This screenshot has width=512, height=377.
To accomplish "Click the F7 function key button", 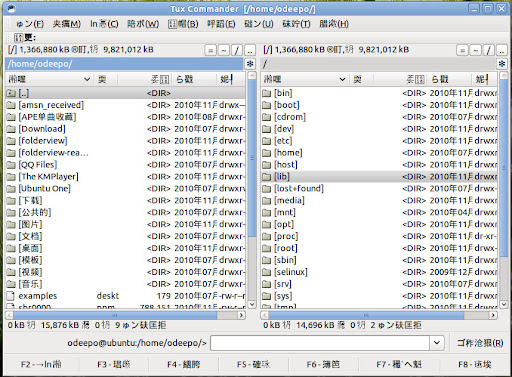I will coord(399,364).
